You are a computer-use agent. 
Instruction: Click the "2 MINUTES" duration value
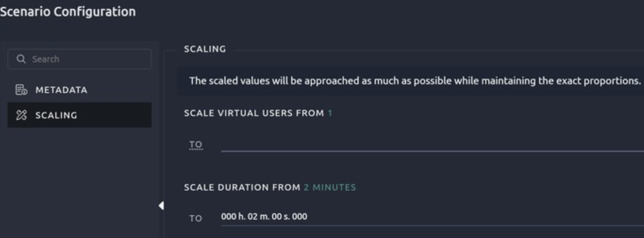[x=330, y=188]
